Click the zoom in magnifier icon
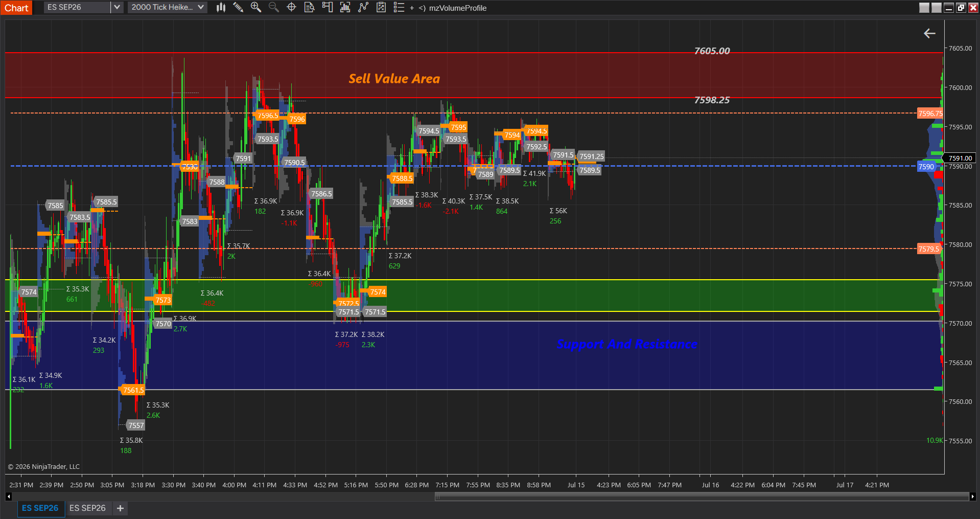 coord(256,7)
